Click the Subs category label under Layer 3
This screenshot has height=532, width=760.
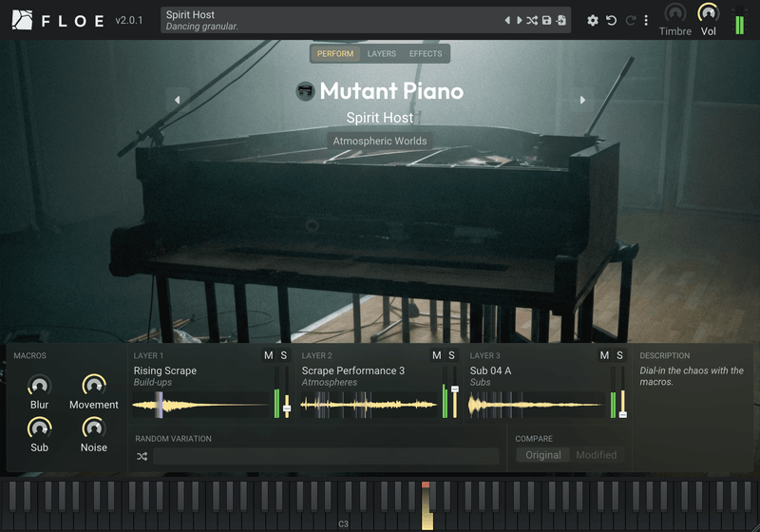pyautogui.click(x=481, y=382)
